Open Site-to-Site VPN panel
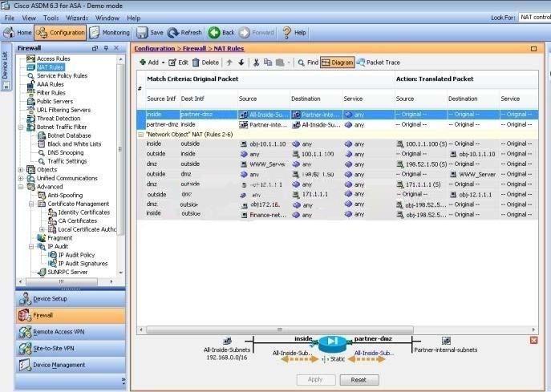Image resolution: width=551 pixels, height=392 pixels. (x=71, y=349)
